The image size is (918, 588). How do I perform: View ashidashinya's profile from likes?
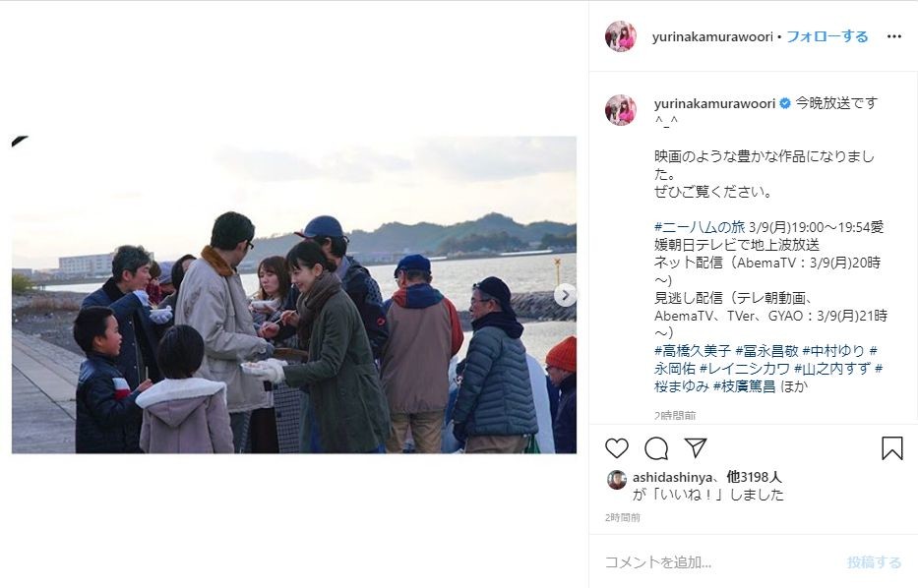pos(673,478)
